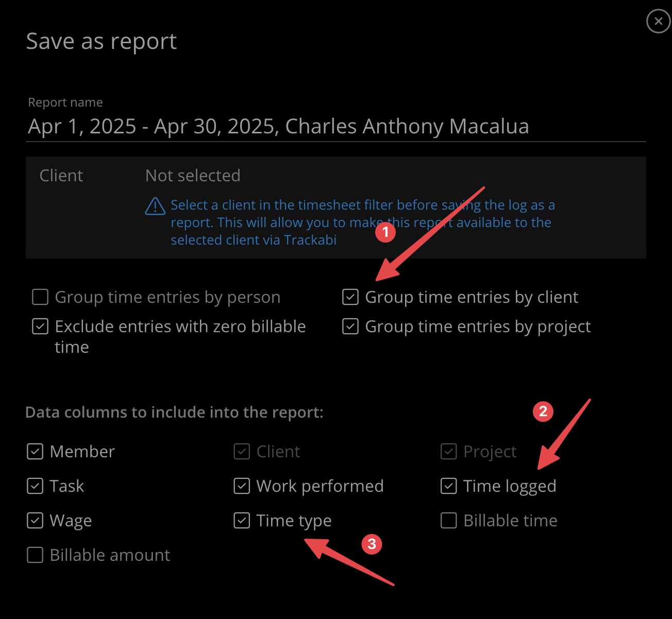Click the greyed-out Client column checkbox
The image size is (672, 619).
242,452
